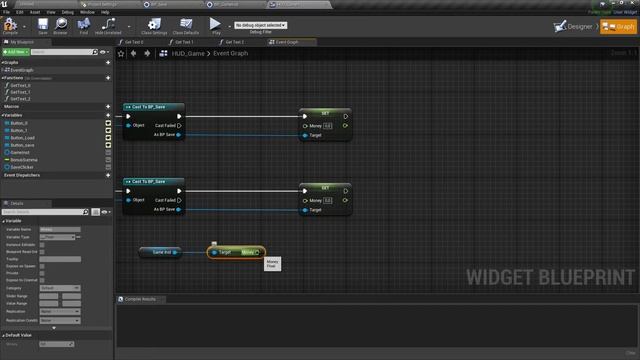Open property matrix grid icon in Details
This screenshot has width=640, height=360.
coord(96,212)
